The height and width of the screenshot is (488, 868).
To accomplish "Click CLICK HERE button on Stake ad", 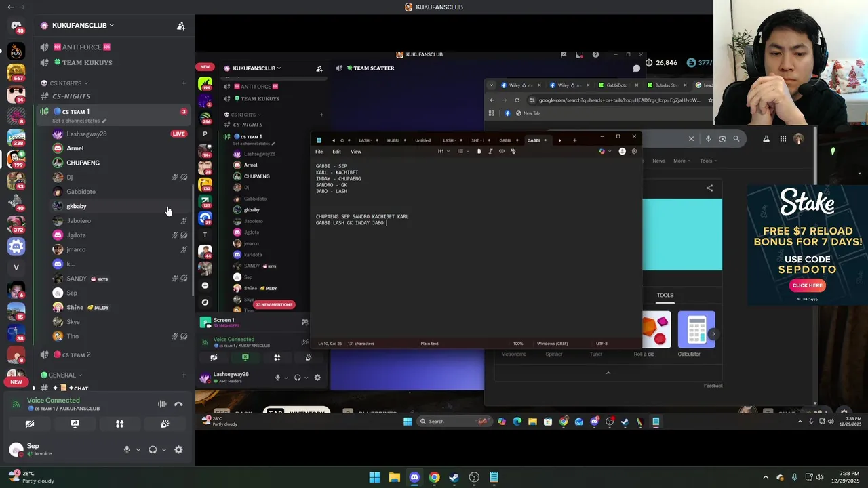I will tap(807, 285).
